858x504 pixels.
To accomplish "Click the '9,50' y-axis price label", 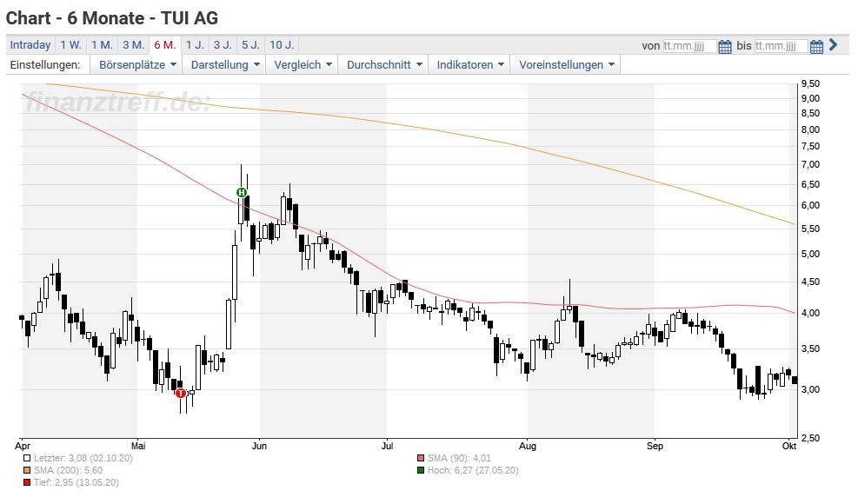I will point(810,83).
